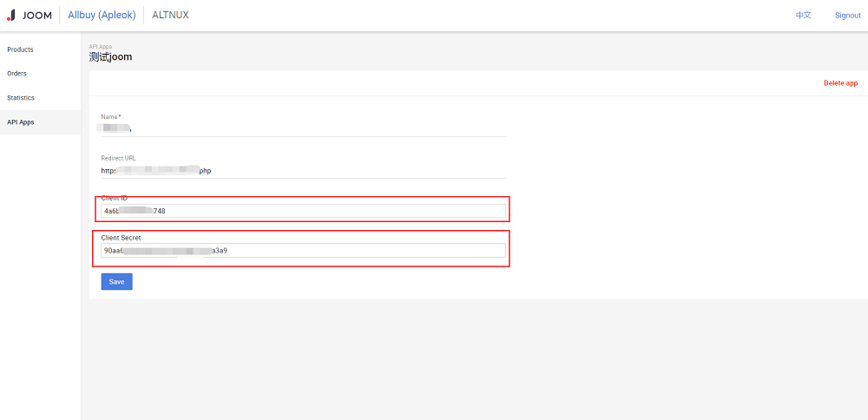Switch language to 中文
The width and height of the screenshot is (868, 420).
(x=803, y=15)
